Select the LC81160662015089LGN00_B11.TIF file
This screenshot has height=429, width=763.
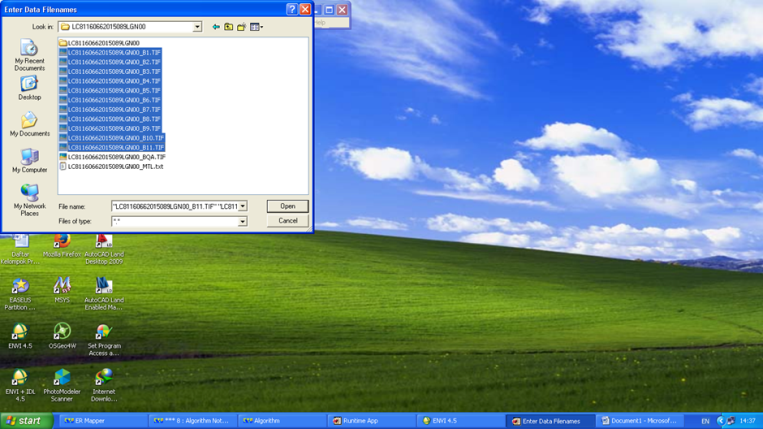click(x=112, y=147)
